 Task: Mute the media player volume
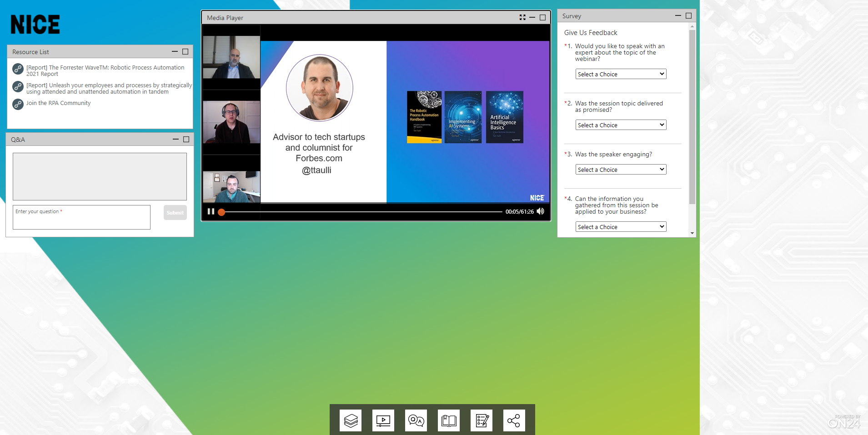coord(541,211)
